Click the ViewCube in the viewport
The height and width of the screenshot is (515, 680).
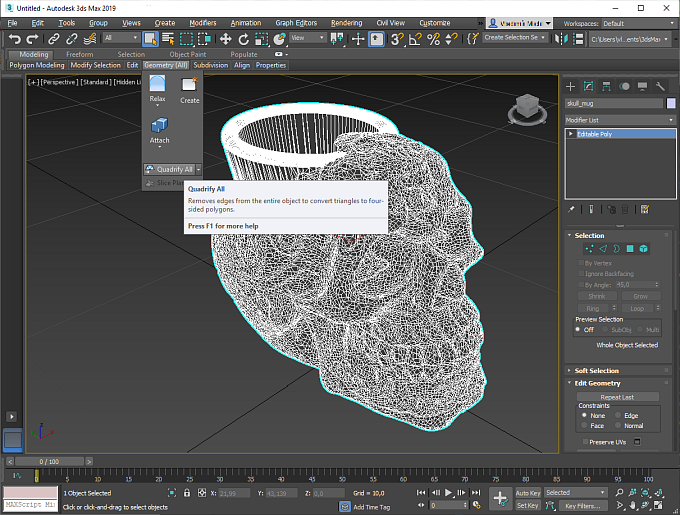point(526,107)
